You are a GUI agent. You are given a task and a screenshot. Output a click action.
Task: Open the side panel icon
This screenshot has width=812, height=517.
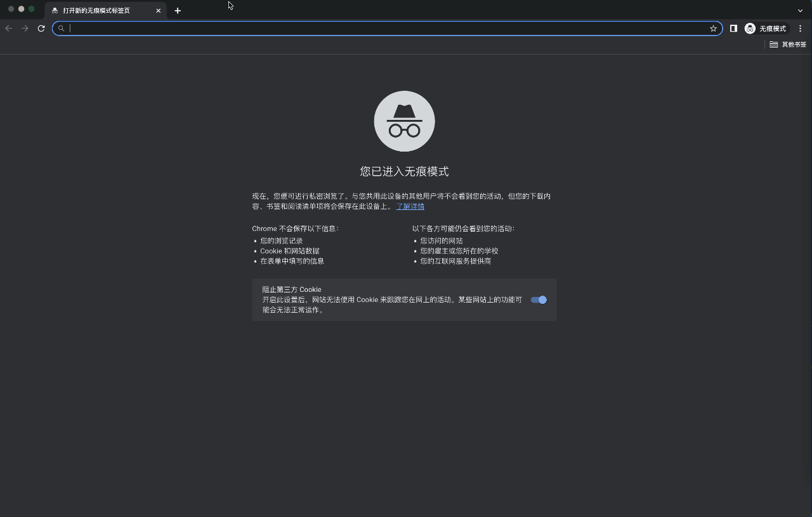pyautogui.click(x=733, y=28)
